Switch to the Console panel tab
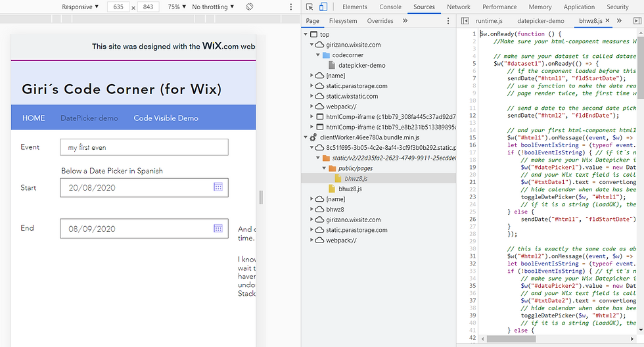Viewport: 644px width, 347px height. point(390,7)
